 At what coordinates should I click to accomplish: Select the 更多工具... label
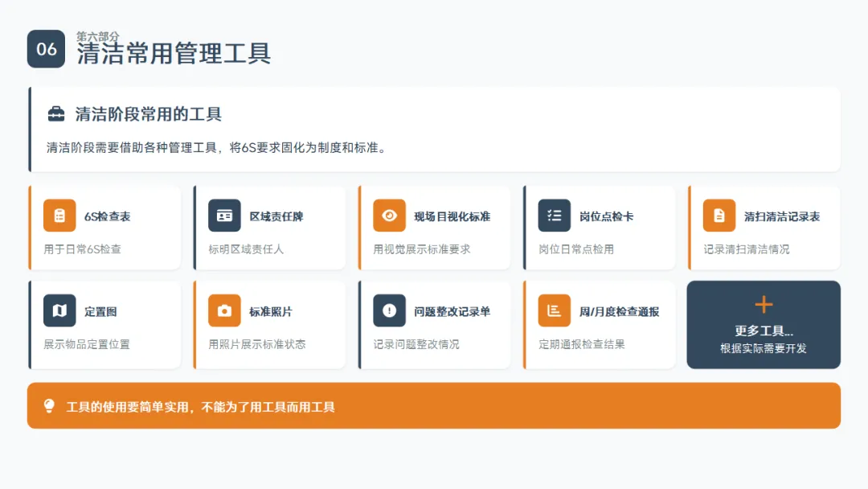point(764,331)
